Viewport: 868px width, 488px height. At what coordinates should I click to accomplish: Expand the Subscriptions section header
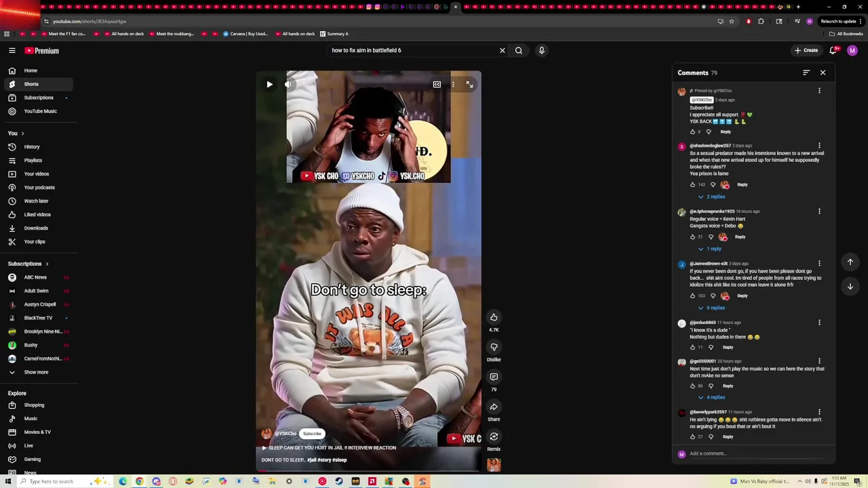tap(28, 264)
